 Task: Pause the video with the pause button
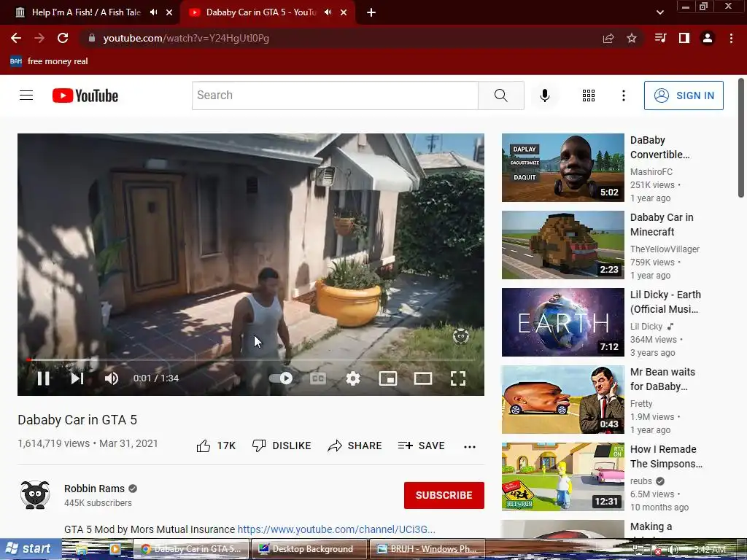pyautogui.click(x=43, y=378)
